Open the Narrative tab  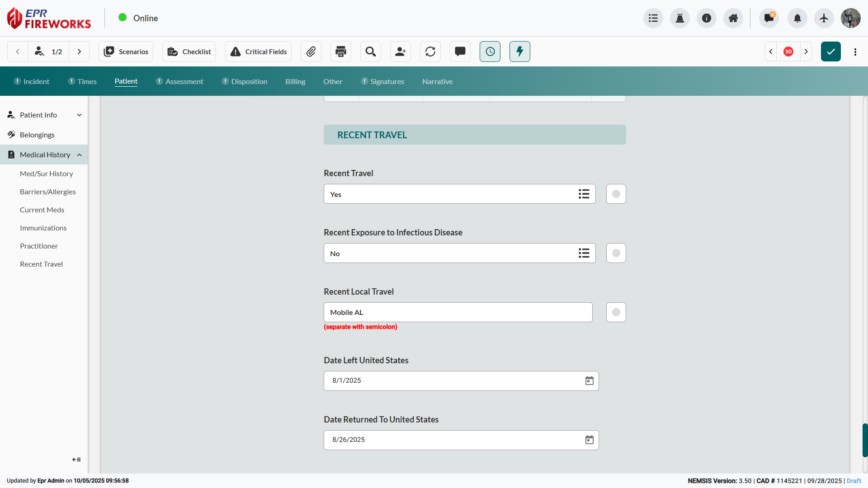pyautogui.click(x=437, y=81)
